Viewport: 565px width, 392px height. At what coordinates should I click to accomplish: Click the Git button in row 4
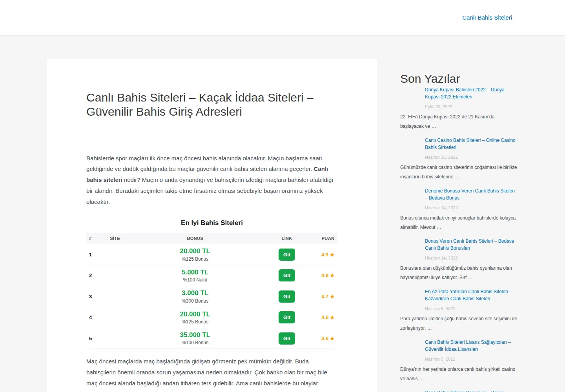pos(287,318)
